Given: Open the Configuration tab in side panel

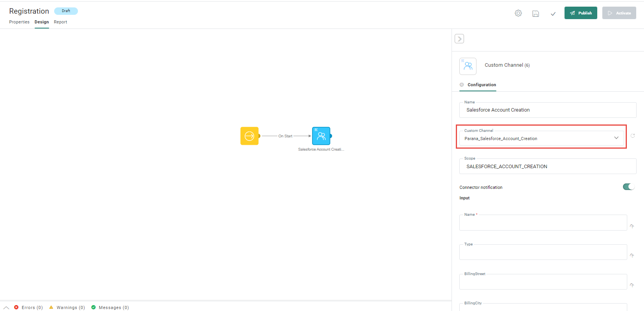Looking at the screenshot, I should [482, 85].
